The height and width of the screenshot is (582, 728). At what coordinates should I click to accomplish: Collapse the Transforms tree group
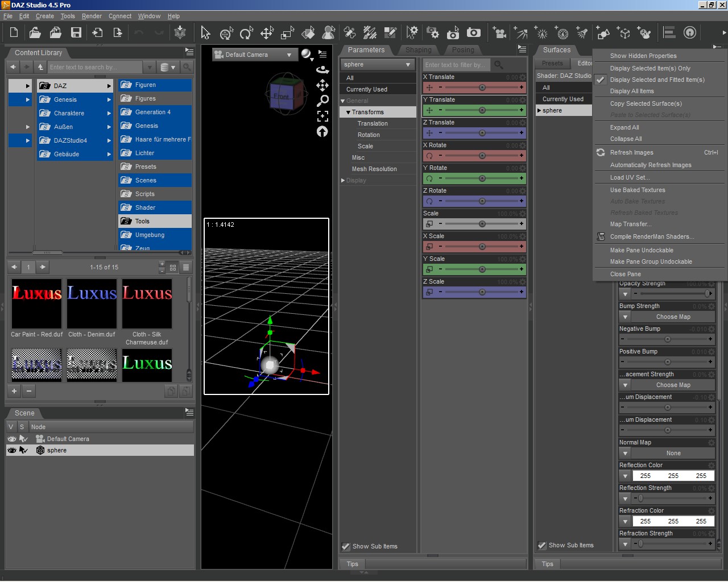click(x=348, y=113)
